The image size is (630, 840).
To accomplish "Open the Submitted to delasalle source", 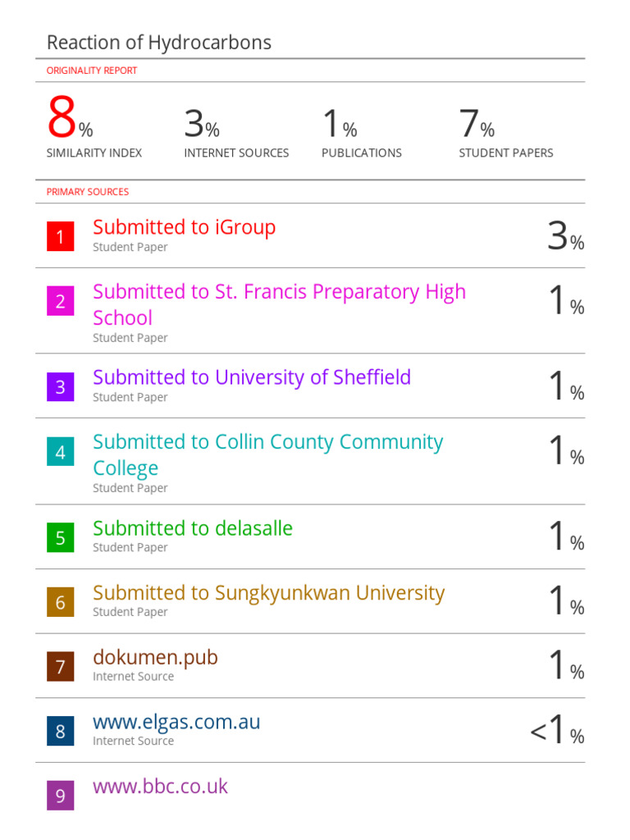I will point(192,528).
